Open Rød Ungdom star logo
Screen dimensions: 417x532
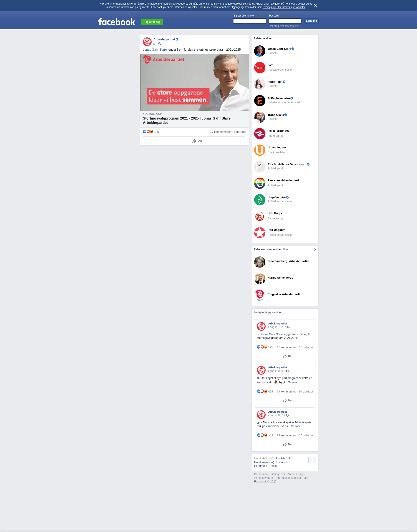(x=260, y=233)
